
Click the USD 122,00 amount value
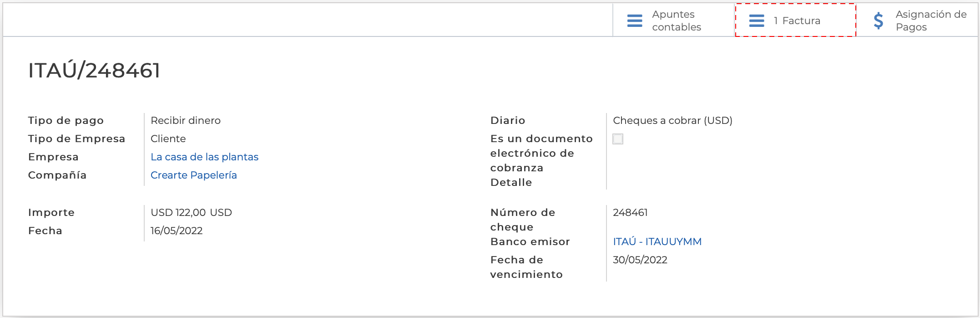(191, 213)
